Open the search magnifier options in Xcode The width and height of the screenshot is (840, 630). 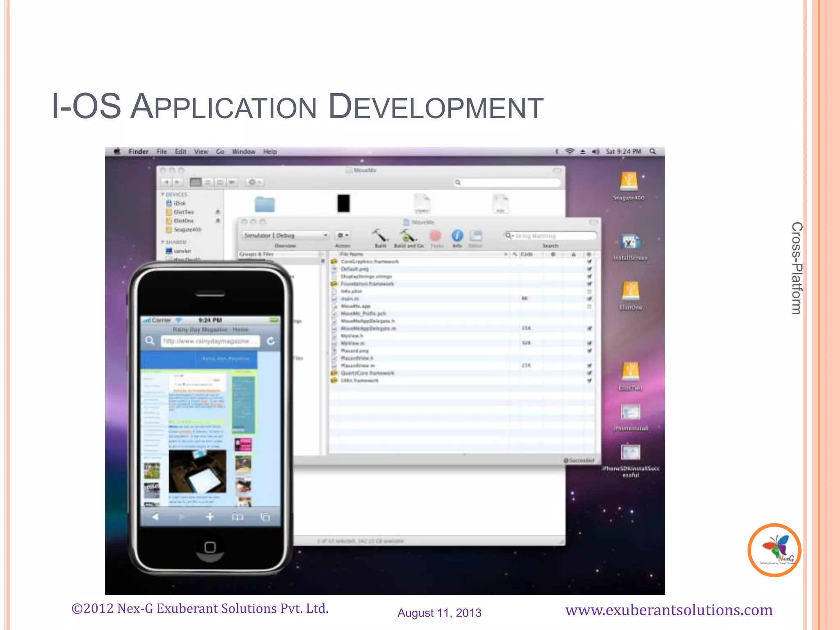click(x=509, y=236)
